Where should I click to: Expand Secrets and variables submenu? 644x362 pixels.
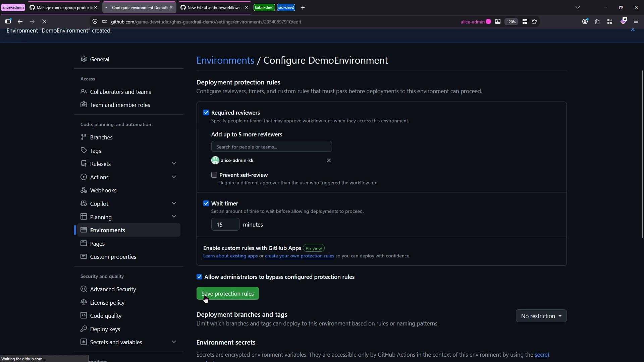(x=174, y=342)
